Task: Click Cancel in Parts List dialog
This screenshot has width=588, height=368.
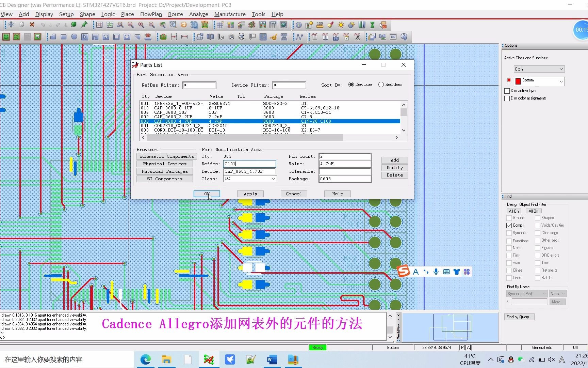Action: click(294, 194)
